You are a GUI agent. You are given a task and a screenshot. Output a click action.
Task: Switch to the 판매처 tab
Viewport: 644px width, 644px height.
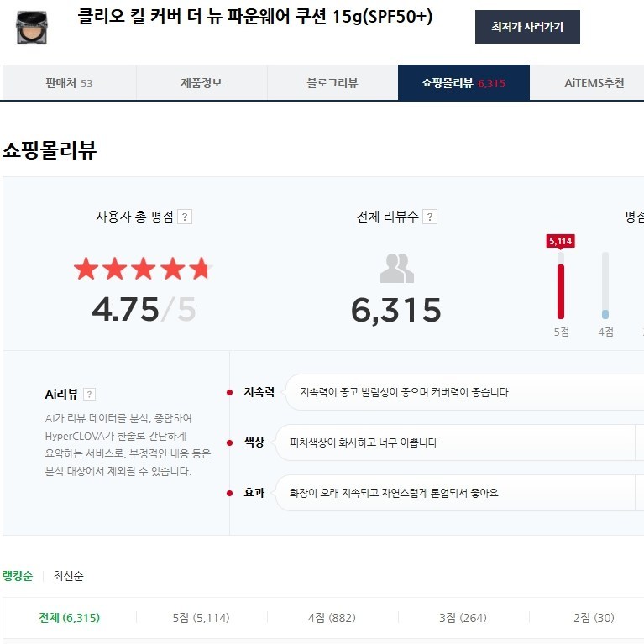click(69, 83)
